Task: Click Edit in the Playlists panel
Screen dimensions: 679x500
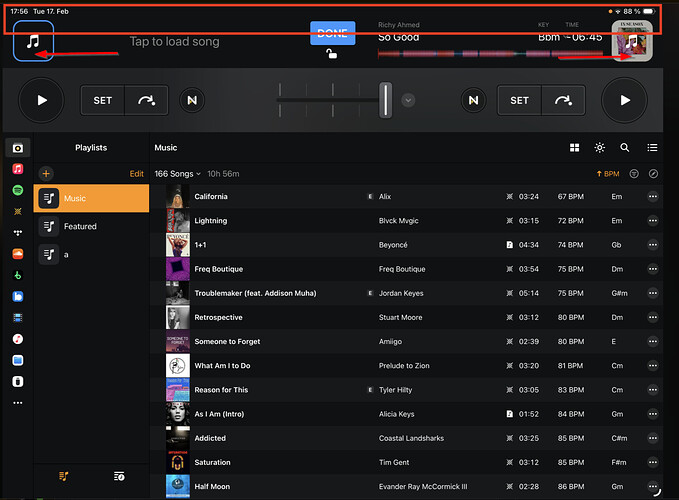Action: pos(136,174)
